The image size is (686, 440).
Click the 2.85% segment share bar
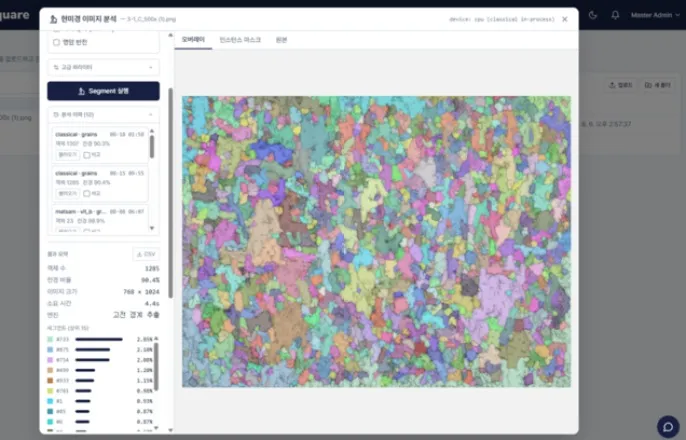99,339
